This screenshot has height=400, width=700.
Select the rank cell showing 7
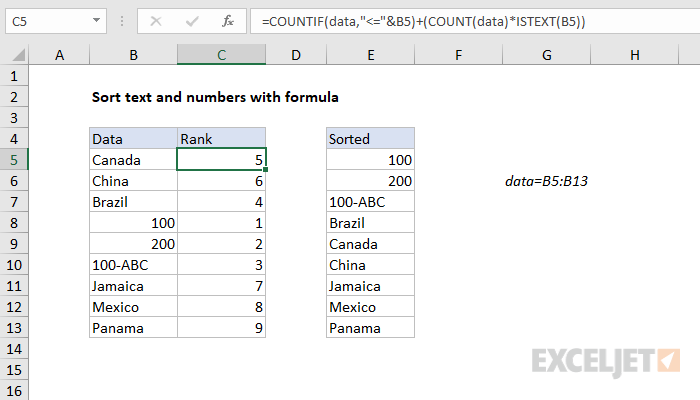221,286
